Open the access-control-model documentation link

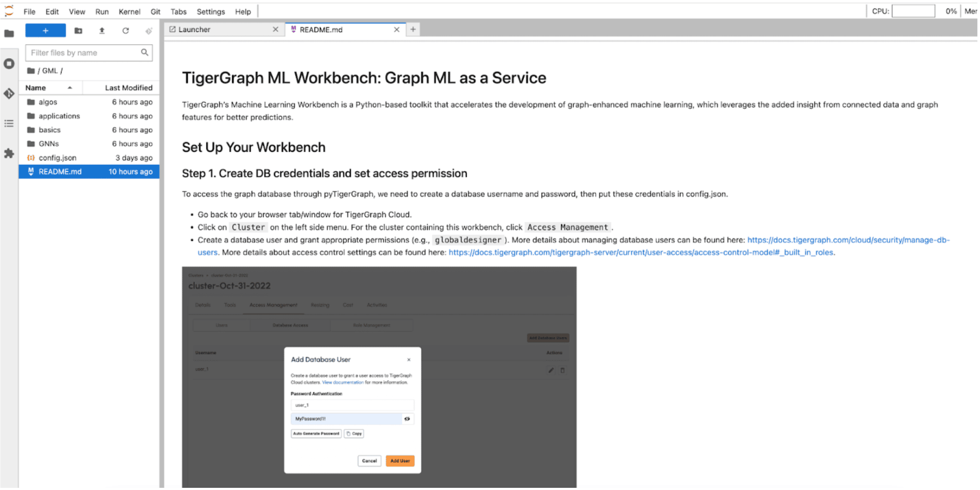(641, 253)
